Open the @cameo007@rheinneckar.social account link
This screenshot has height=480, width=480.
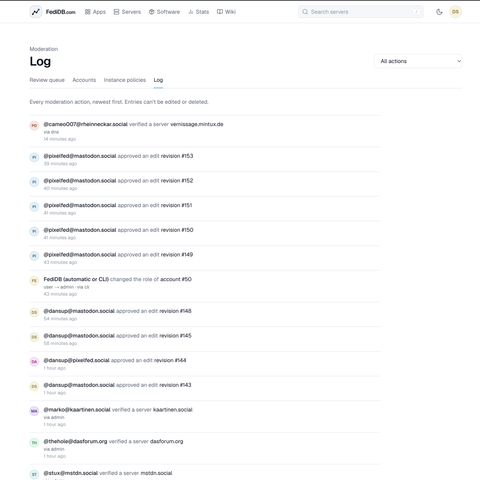coord(85,124)
